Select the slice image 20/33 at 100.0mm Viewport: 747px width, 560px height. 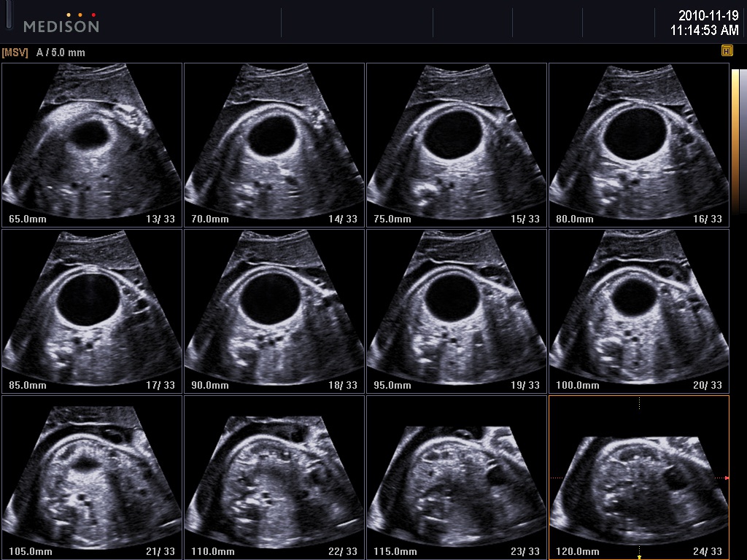pos(639,311)
